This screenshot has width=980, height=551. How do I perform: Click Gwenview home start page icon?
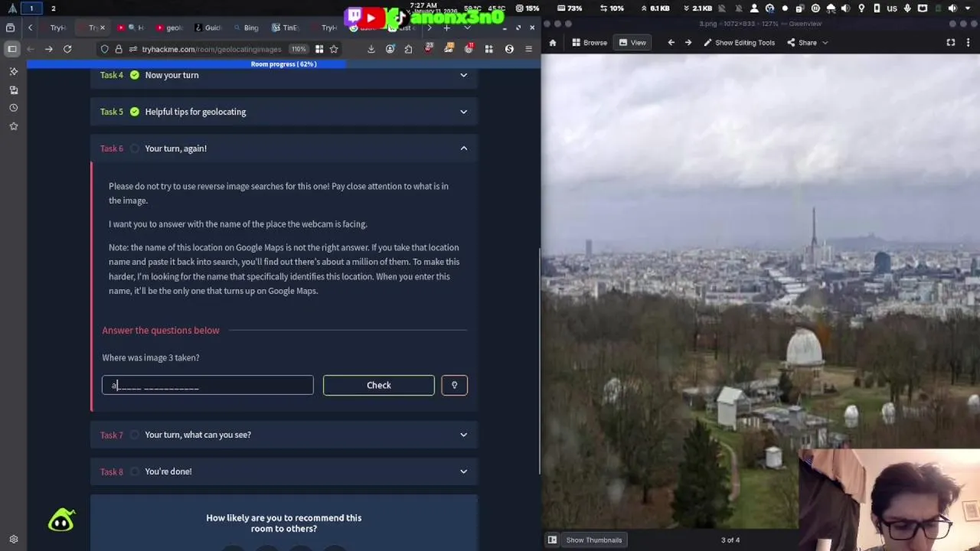coord(552,43)
